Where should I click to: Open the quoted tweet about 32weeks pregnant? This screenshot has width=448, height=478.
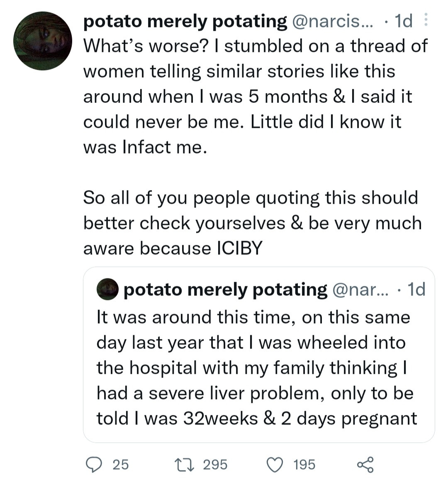click(x=259, y=354)
